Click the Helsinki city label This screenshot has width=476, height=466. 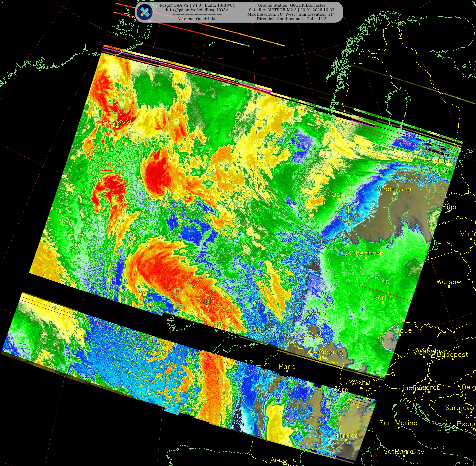pos(437,160)
